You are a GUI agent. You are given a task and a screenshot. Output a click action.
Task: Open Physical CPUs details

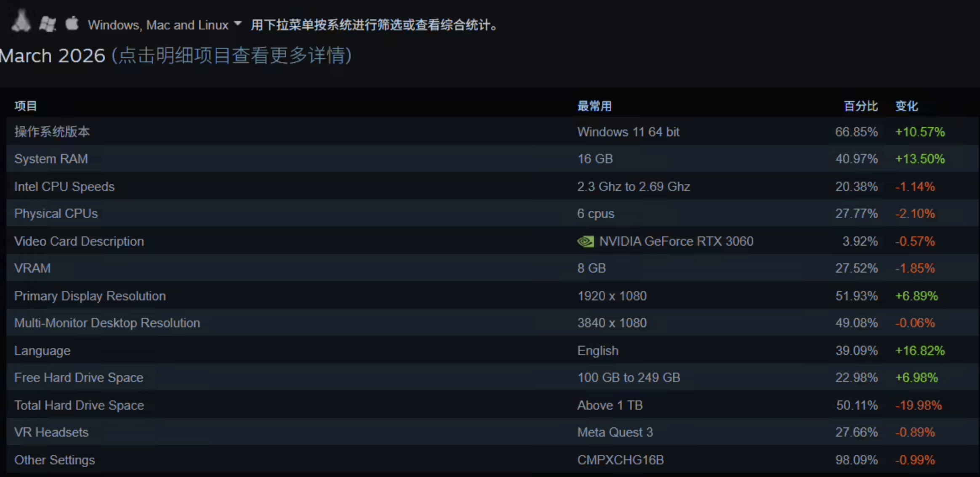click(56, 214)
